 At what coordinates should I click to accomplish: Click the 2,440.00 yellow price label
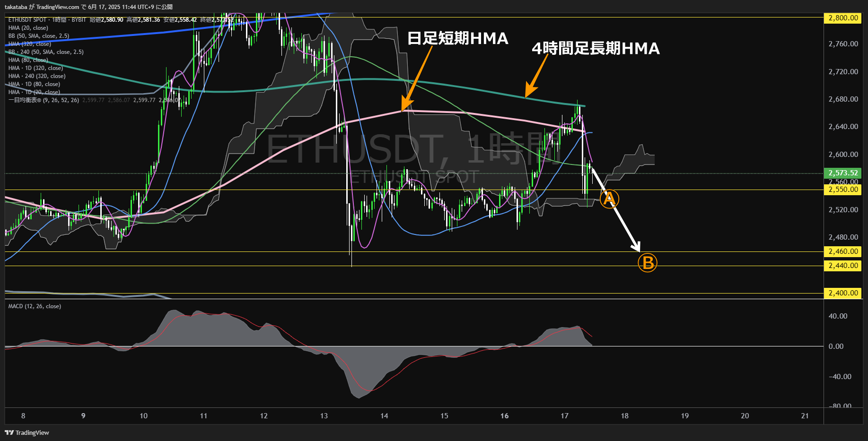[843, 266]
